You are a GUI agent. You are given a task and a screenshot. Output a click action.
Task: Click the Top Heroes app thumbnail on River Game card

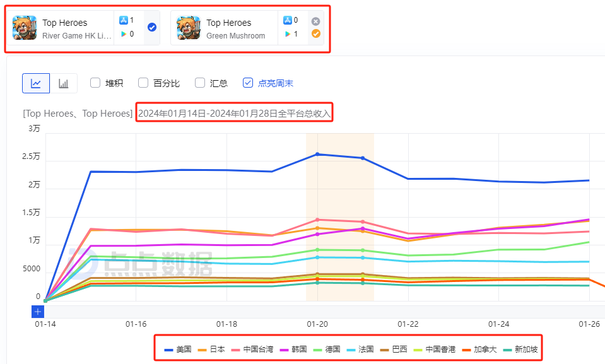pyautogui.click(x=25, y=27)
